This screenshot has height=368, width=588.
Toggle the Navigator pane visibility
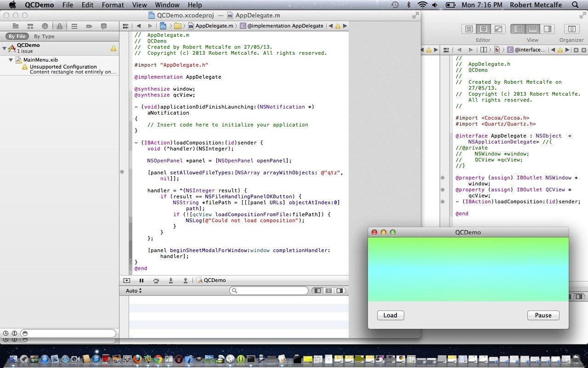(518, 29)
